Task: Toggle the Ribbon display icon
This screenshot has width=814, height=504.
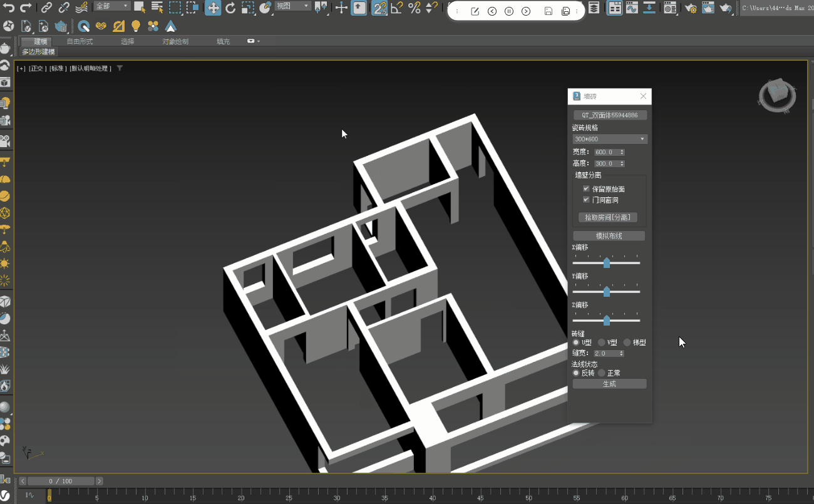Action: click(615, 8)
